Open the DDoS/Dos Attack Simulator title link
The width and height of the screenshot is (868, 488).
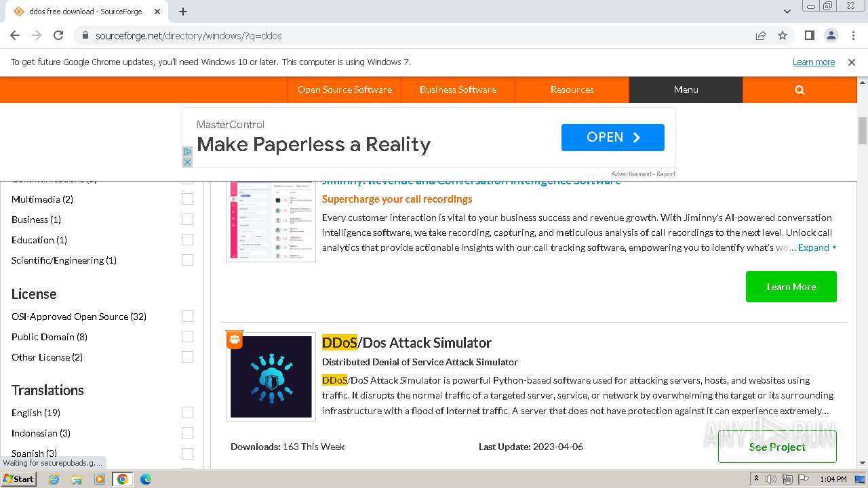(x=406, y=342)
